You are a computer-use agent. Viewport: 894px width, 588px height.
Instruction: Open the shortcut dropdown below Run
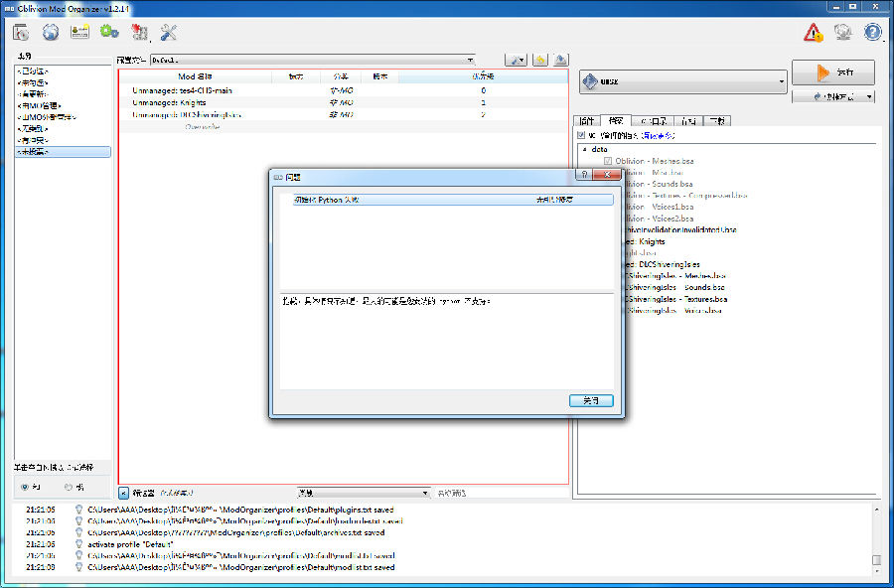[833, 97]
